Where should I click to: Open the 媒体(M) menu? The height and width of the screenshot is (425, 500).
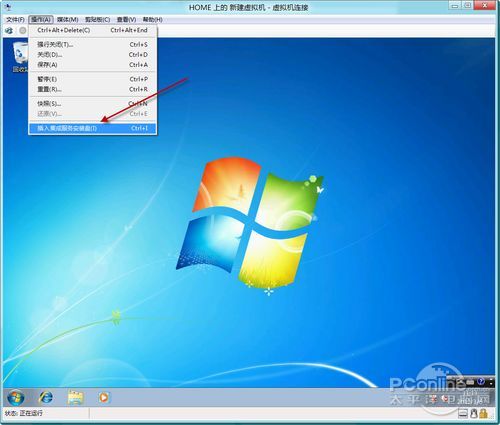(68, 20)
